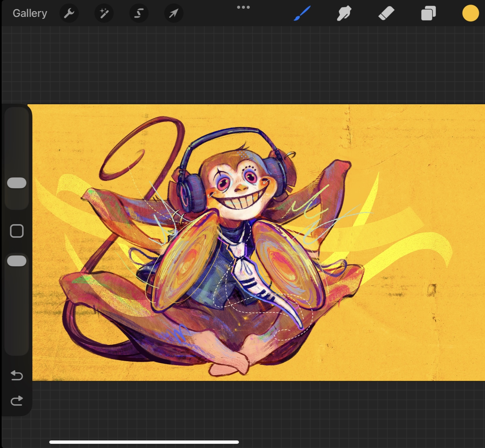Activate the Selection tool
The height and width of the screenshot is (448, 485).
139,13
